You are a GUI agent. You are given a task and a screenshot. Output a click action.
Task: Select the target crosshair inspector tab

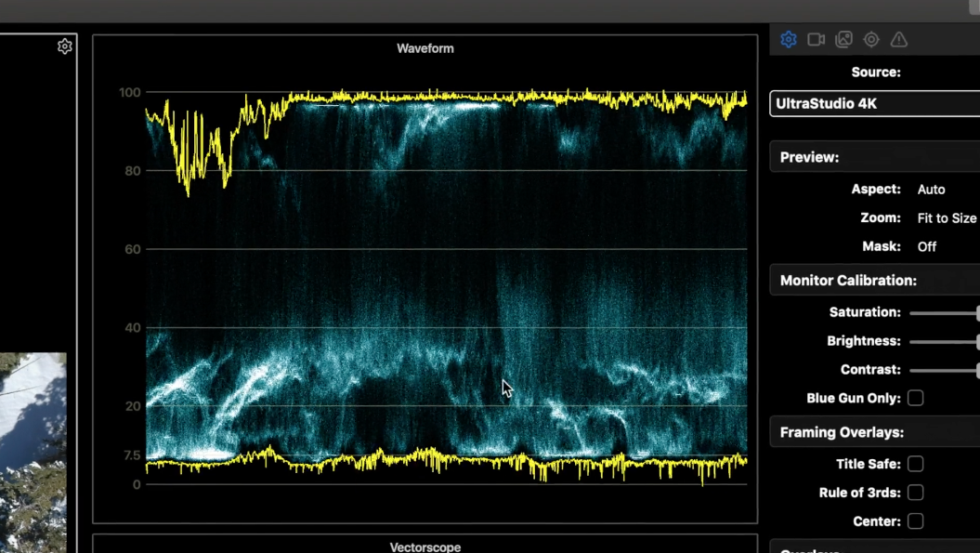pyautogui.click(x=871, y=39)
